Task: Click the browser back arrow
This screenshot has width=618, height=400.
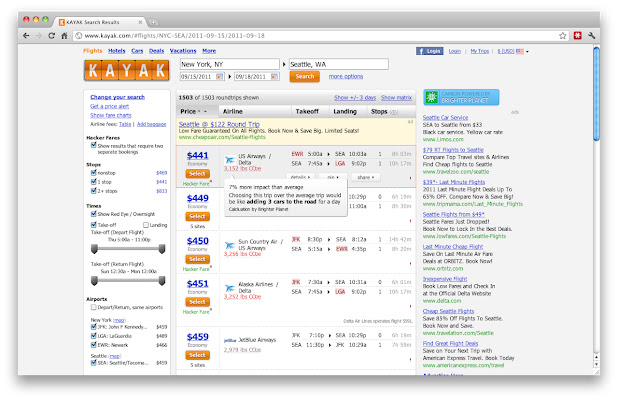Action: coord(26,36)
